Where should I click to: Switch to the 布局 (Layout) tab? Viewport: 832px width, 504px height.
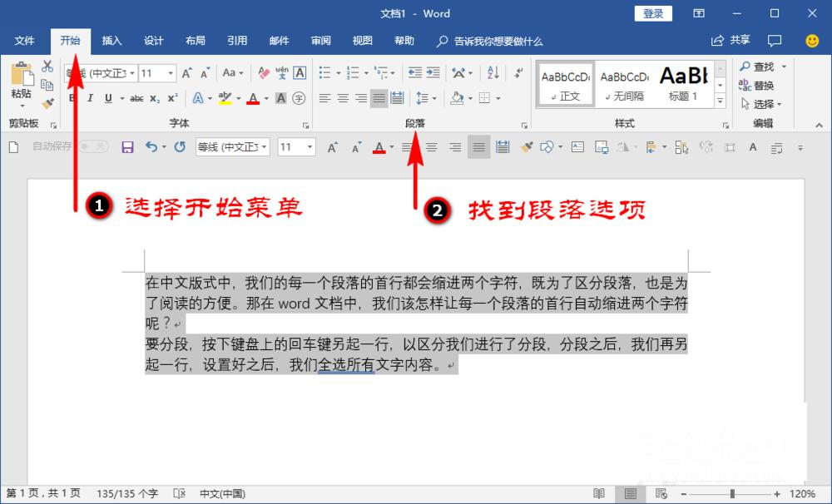coord(196,41)
